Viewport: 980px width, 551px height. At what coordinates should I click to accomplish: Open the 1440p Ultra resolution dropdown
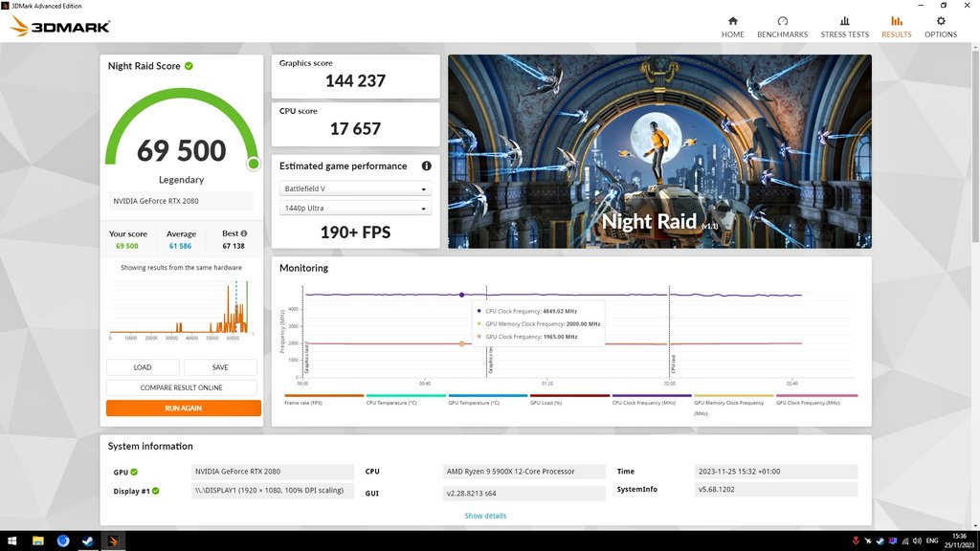click(x=355, y=208)
